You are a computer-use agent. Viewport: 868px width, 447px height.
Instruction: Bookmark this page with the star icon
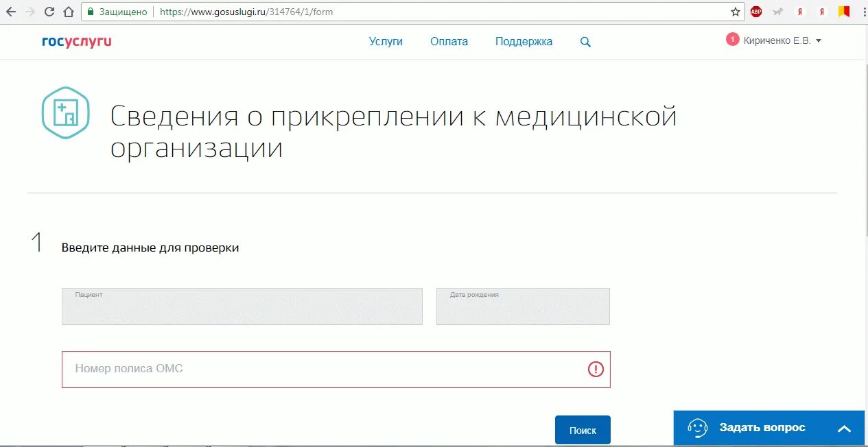coord(736,12)
